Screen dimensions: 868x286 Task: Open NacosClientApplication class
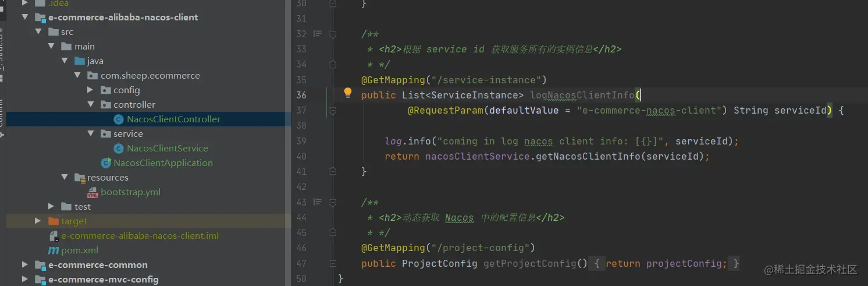163,163
